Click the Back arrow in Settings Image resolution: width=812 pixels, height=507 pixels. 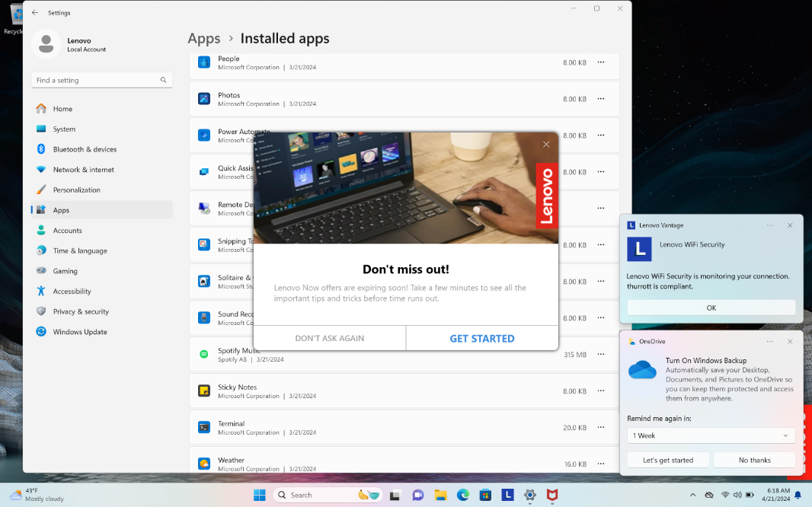[35, 12]
